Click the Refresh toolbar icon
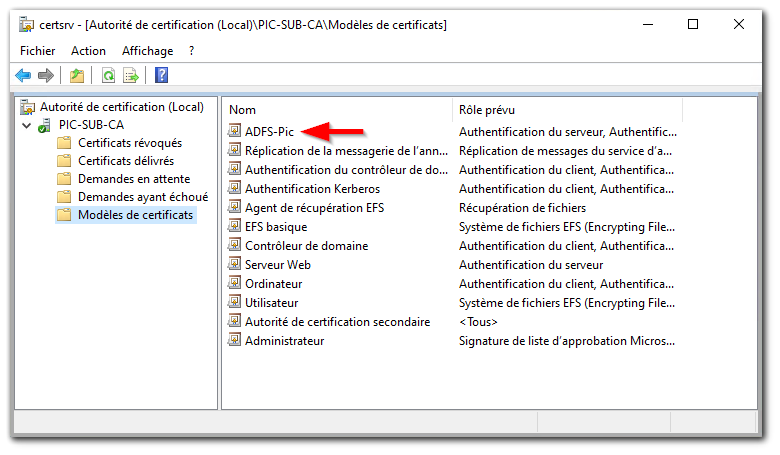 coord(108,76)
